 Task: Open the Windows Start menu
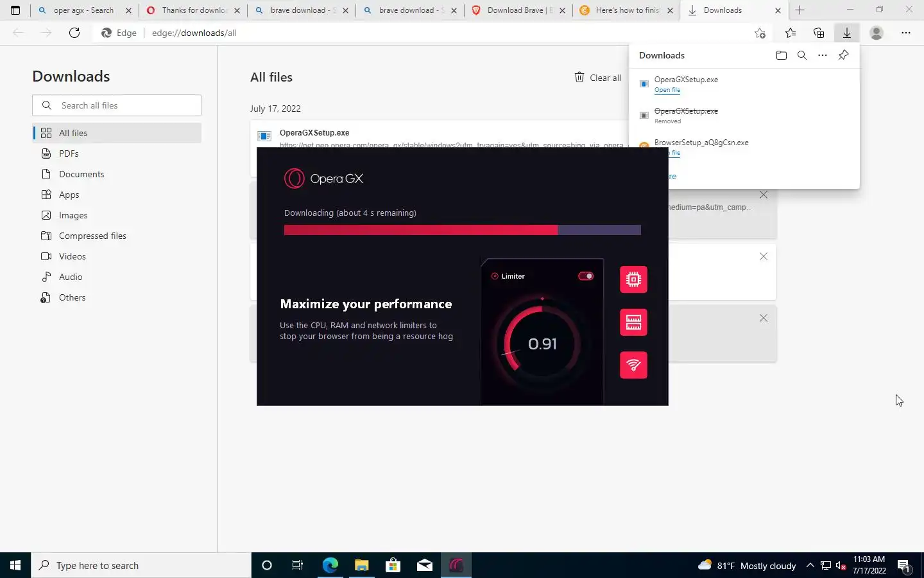(x=15, y=565)
